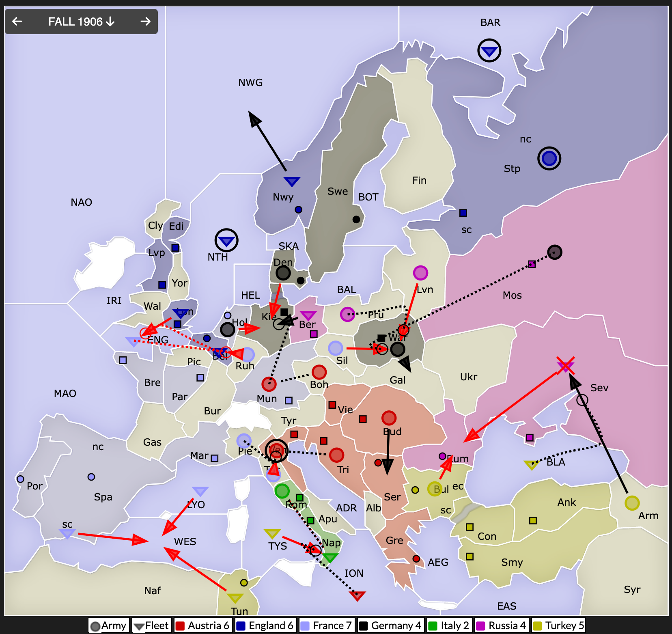
Task: Advance to the next turn with right arrow
Action: pyautogui.click(x=145, y=21)
